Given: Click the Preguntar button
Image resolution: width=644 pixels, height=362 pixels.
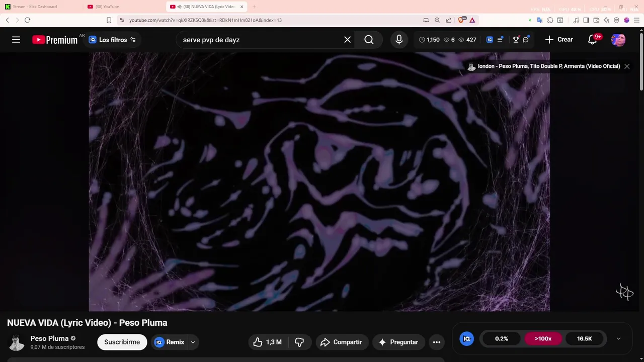Looking at the screenshot, I should 398,342.
